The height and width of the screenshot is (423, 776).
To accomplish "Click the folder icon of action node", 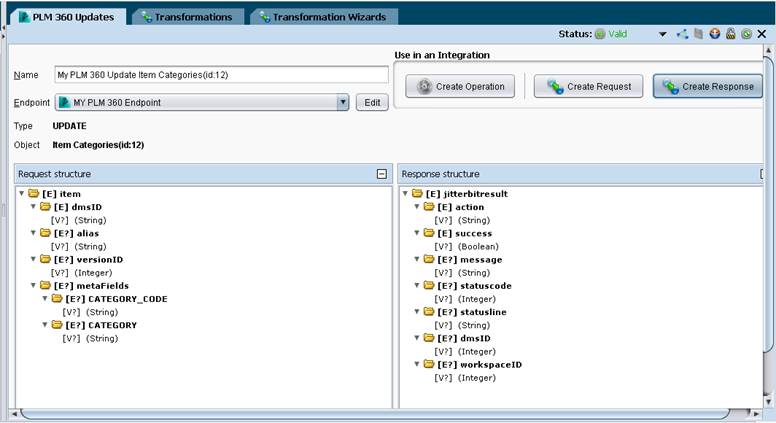I will [x=429, y=206].
